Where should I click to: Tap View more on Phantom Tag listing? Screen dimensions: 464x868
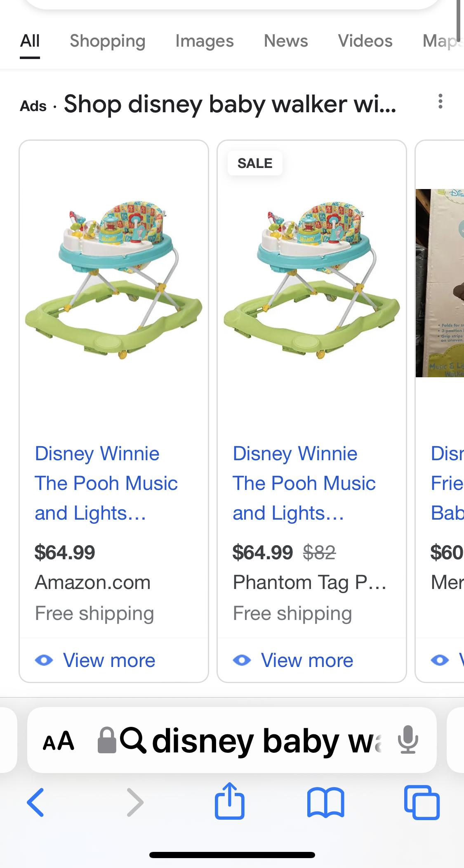pos(307,660)
